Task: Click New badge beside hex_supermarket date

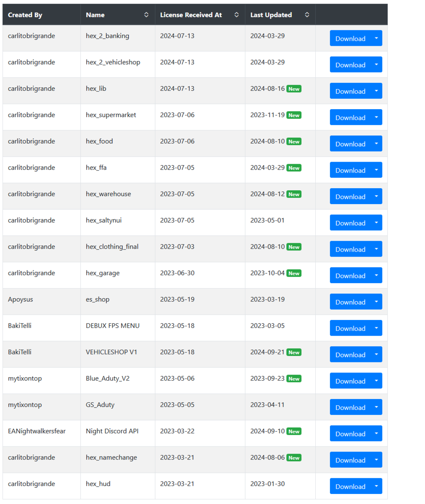Action: tap(294, 115)
